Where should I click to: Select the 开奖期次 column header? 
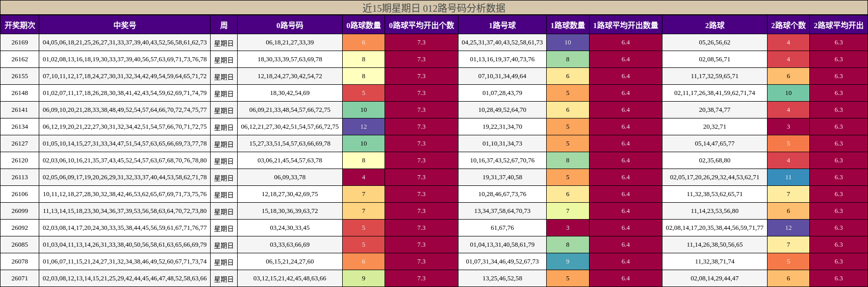pyautogui.click(x=20, y=25)
